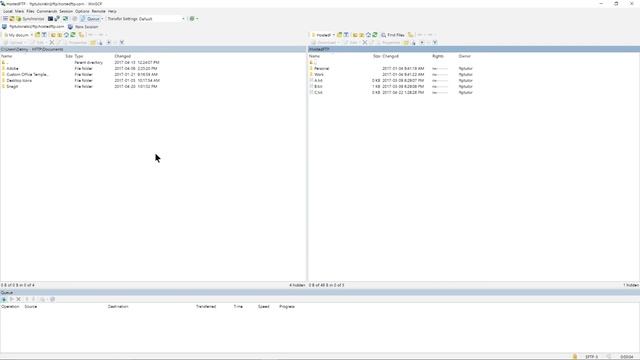Click the Find Files button
This screenshot has width=640, height=360.
[393, 35]
